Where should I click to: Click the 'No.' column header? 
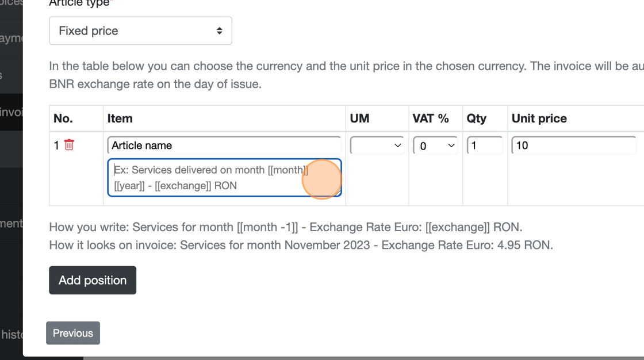click(63, 118)
